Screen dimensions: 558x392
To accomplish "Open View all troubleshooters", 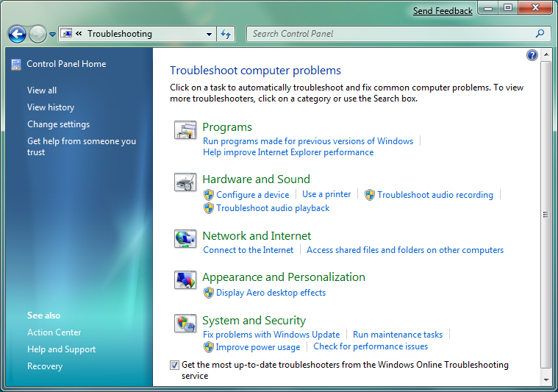I will [42, 90].
